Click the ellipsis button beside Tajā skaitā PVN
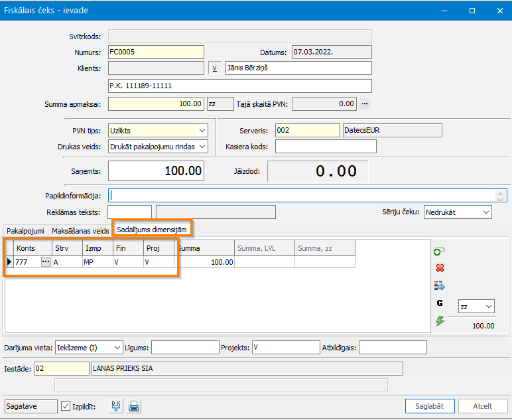The width and height of the screenshot is (512, 420). coord(364,104)
